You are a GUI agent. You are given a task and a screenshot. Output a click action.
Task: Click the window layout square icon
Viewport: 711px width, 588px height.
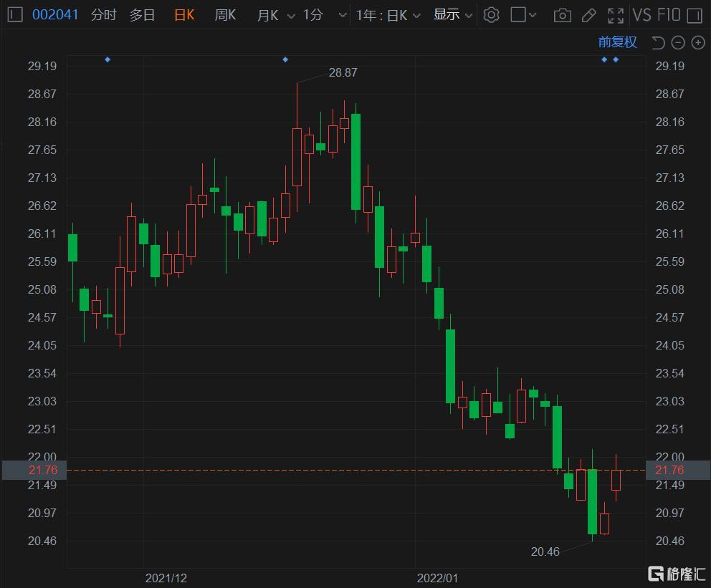tap(517, 14)
